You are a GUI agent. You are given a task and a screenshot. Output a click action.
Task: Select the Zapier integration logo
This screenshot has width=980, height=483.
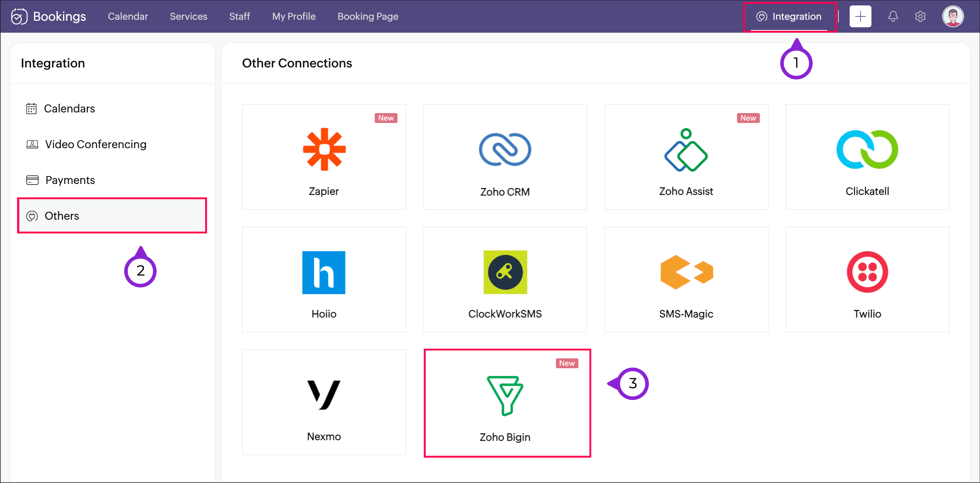point(324,149)
